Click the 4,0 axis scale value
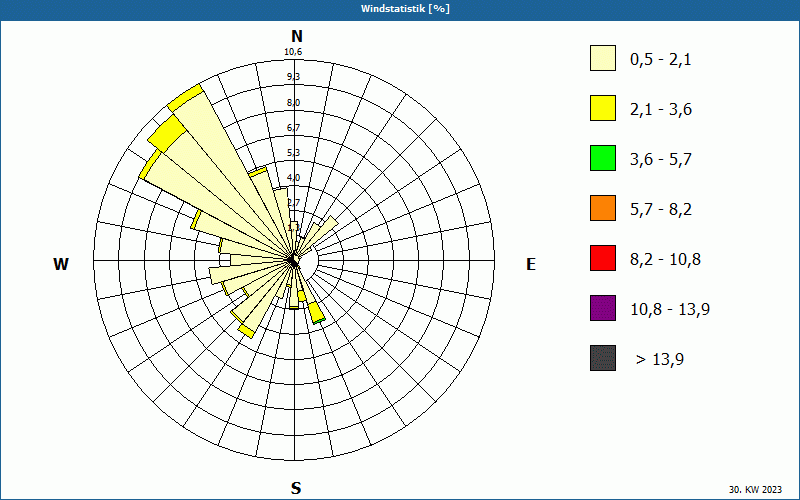 pyautogui.click(x=293, y=178)
